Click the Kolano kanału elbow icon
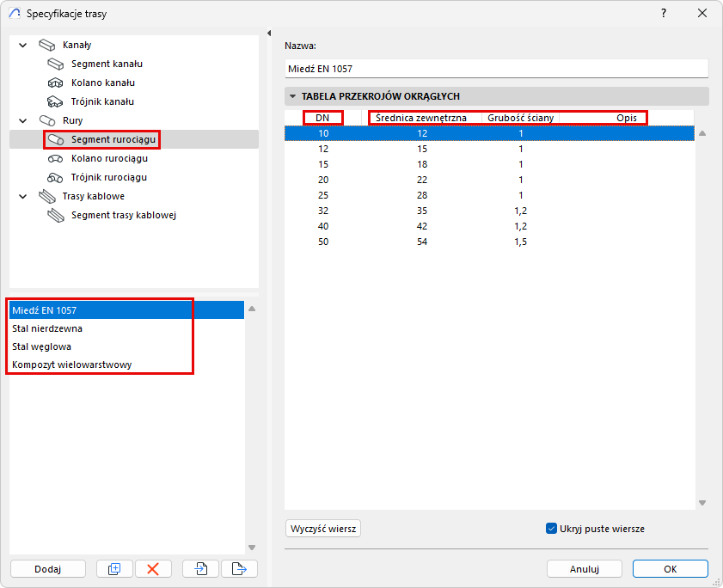The width and height of the screenshot is (723, 588). tap(55, 83)
